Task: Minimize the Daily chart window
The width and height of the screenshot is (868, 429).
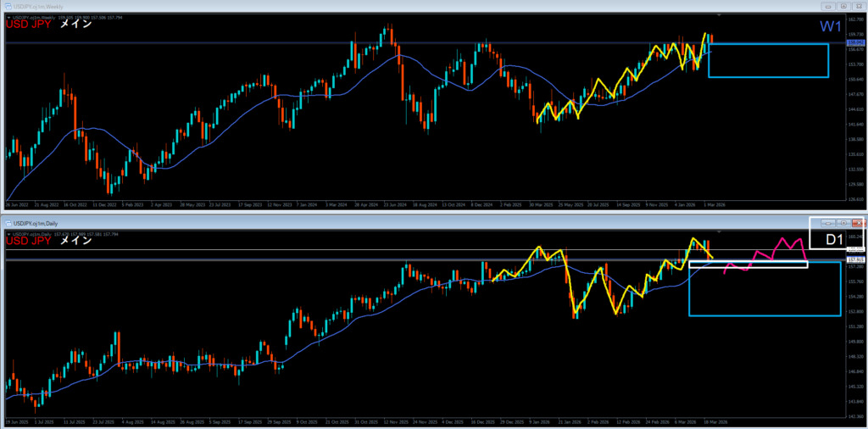Action: [x=827, y=222]
